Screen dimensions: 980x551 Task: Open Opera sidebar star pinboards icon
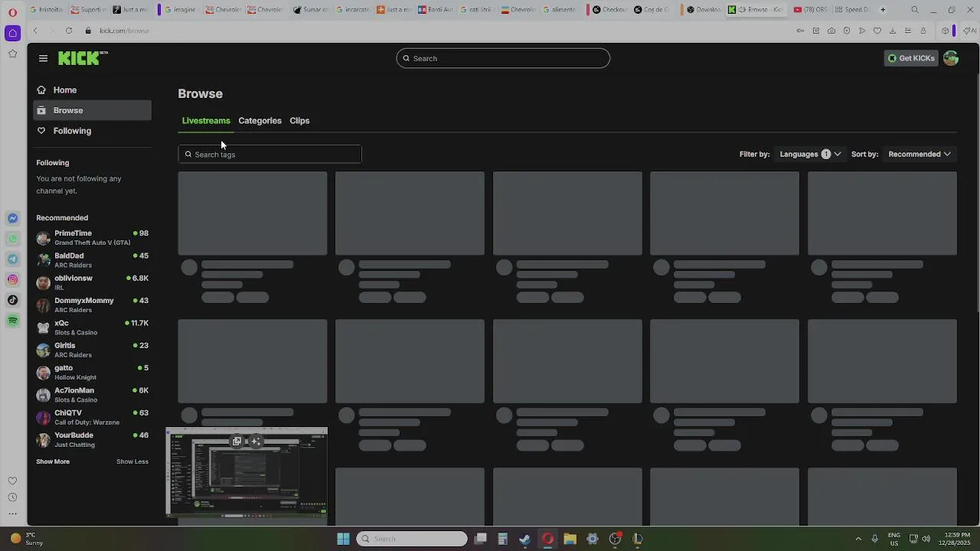(12, 54)
